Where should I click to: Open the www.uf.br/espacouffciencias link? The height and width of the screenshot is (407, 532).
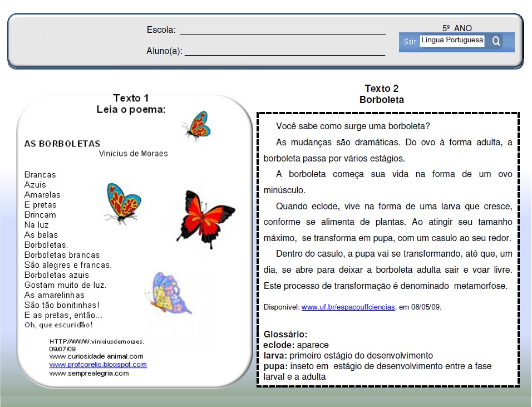(x=348, y=307)
